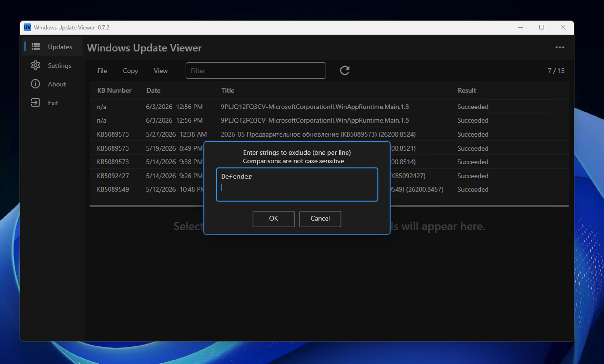Select the 2026-05 KB5089573 (26200.8524) title
The image size is (604, 364).
click(x=318, y=134)
